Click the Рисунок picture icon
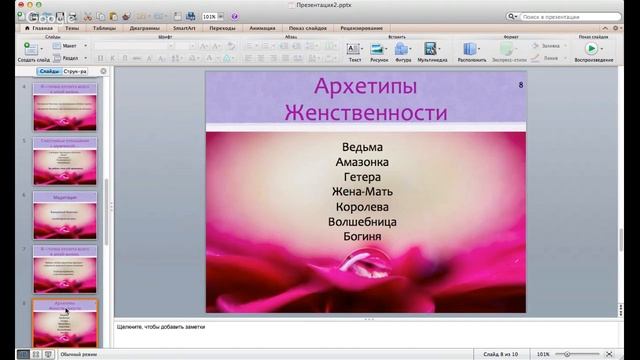The height and width of the screenshot is (360, 640). tap(376, 49)
